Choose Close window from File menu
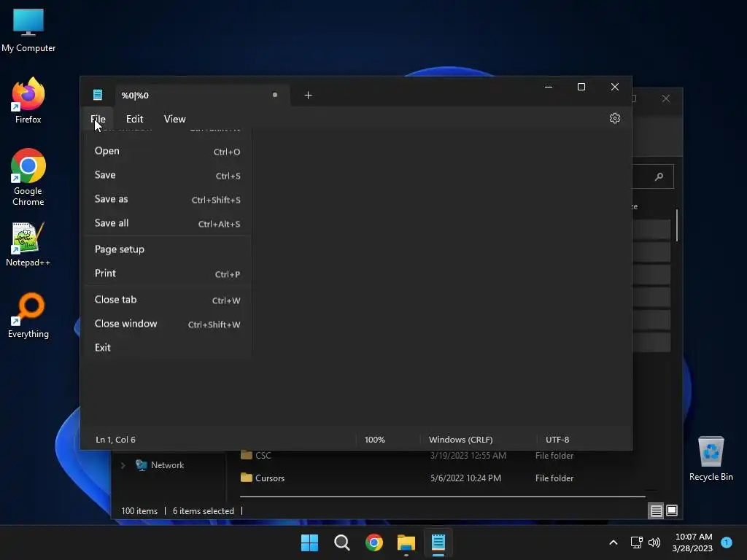The image size is (747, 560). pos(168,324)
